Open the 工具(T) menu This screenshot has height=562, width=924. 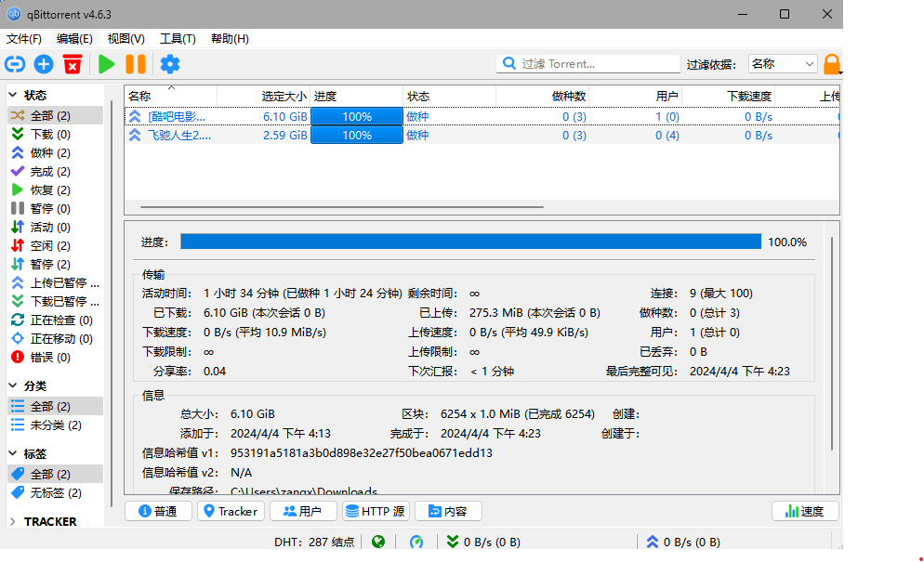click(x=178, y=39)
